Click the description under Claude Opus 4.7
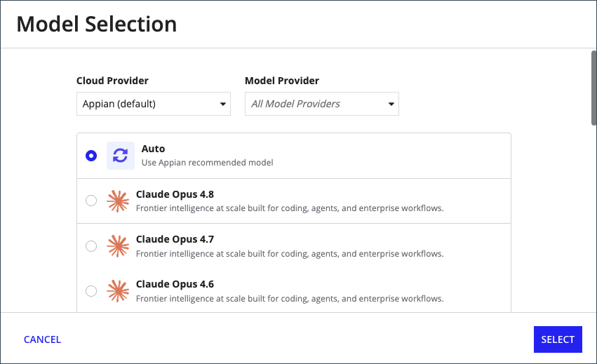 [290, 254]
